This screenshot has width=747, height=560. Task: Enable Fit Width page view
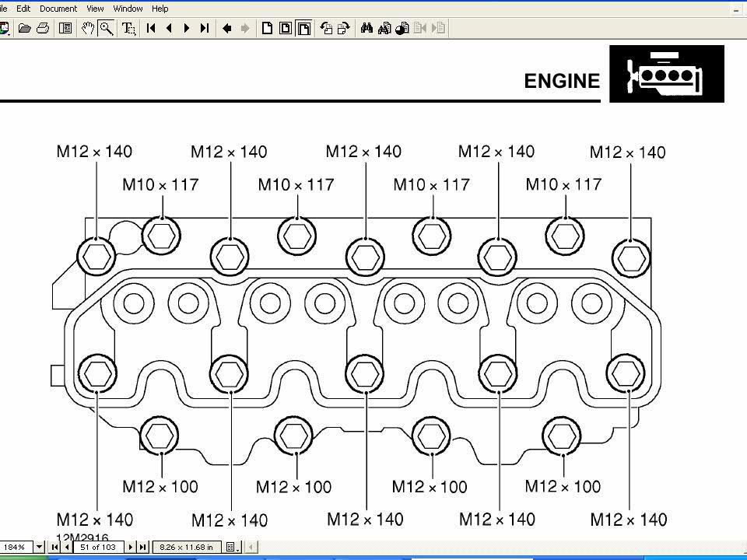tap(304, 29)
